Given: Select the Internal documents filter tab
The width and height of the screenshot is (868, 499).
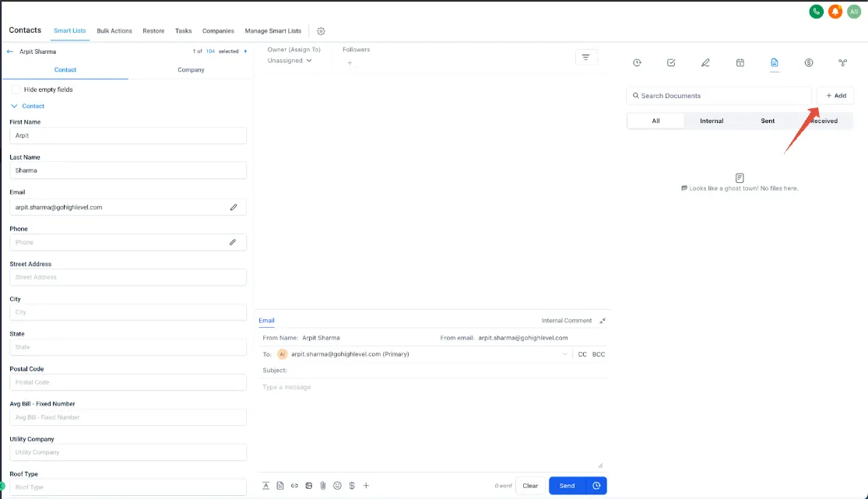Looking at the screenshot, I should pyautogui.click(x=712, y=121).
